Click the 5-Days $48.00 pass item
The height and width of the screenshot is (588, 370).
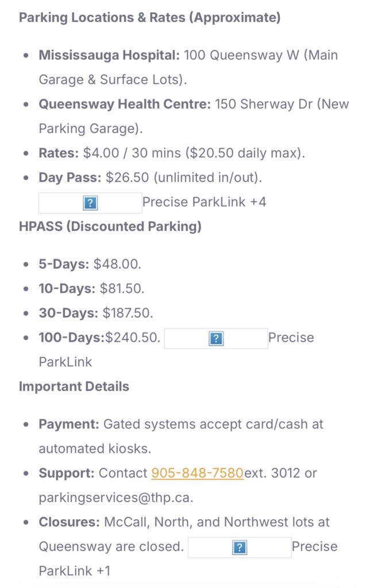click(x=90, y=264)
